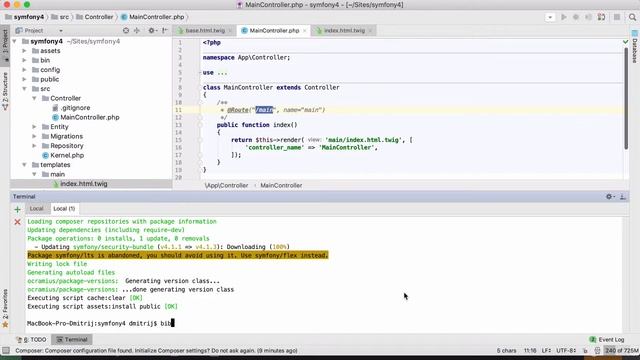Open the Database side tool window
Viewport: 640px width, 360px height.
[635, 46]
